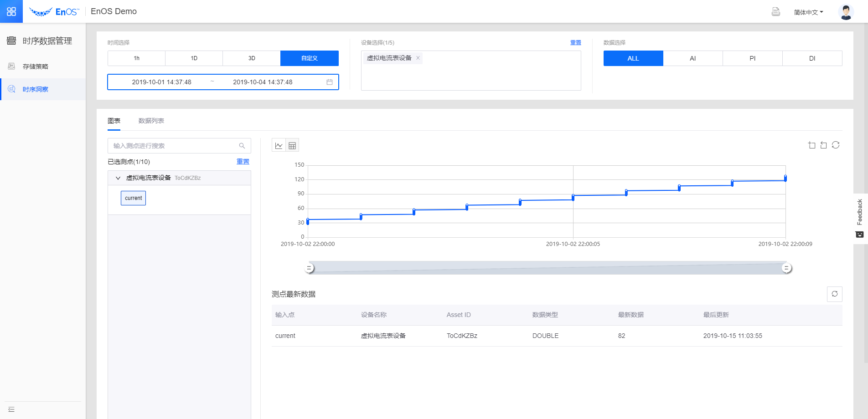Click the chart zoom reset icon
868x419 pixels.
point(823,145)
